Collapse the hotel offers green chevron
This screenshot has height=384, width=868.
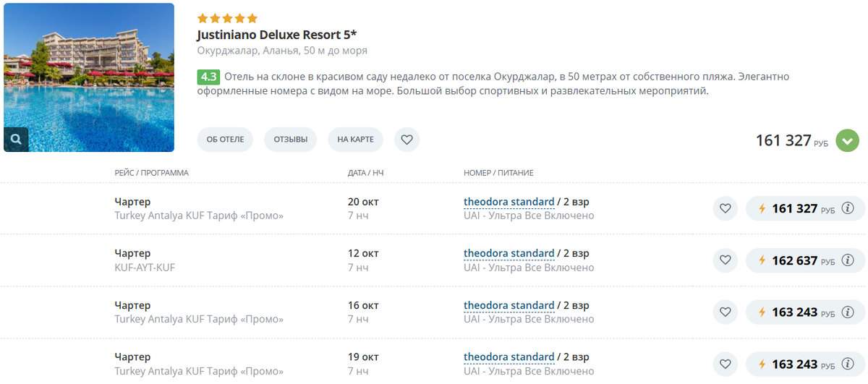[848, 140]
